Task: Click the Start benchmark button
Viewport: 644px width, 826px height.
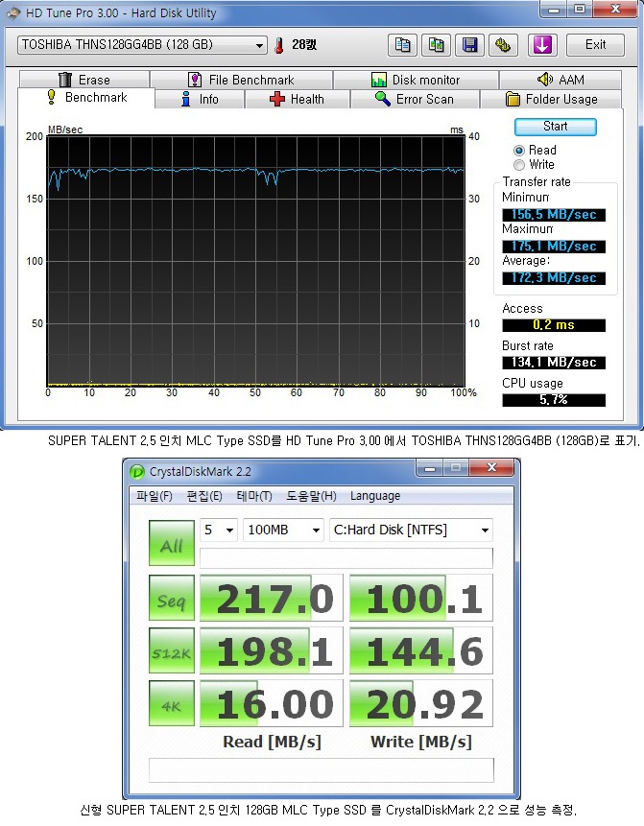Action: tap(556, 127)
